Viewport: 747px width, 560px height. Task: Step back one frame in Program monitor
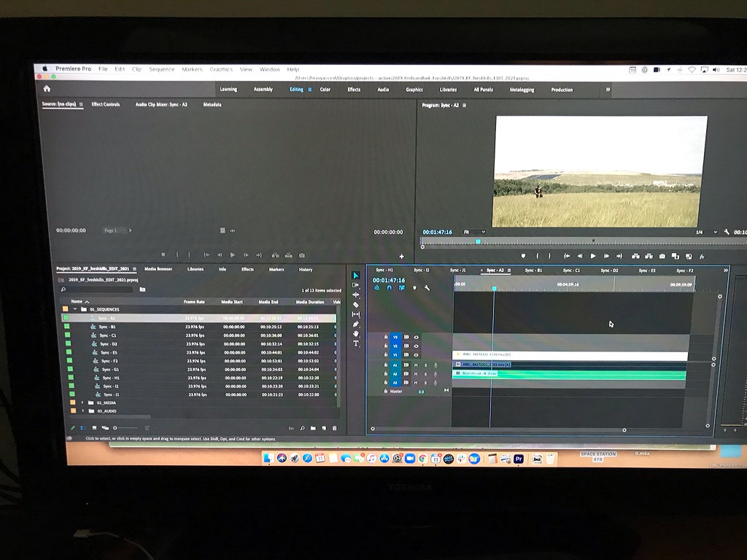[x=580, y=256]
